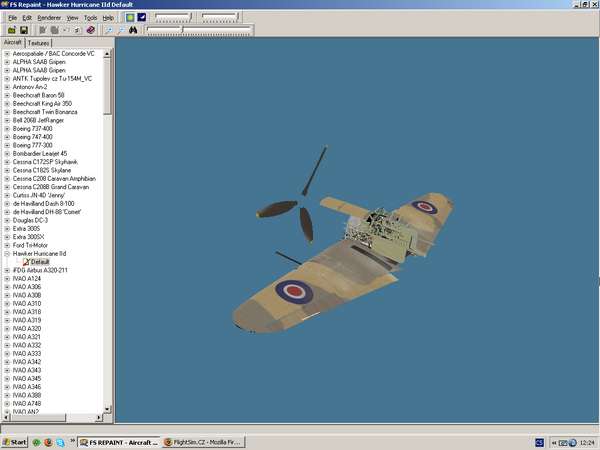Click the Open folder toolbar icon
This screenshot has width=600, height=450.
pyautogui.click(x=12, y=30)
